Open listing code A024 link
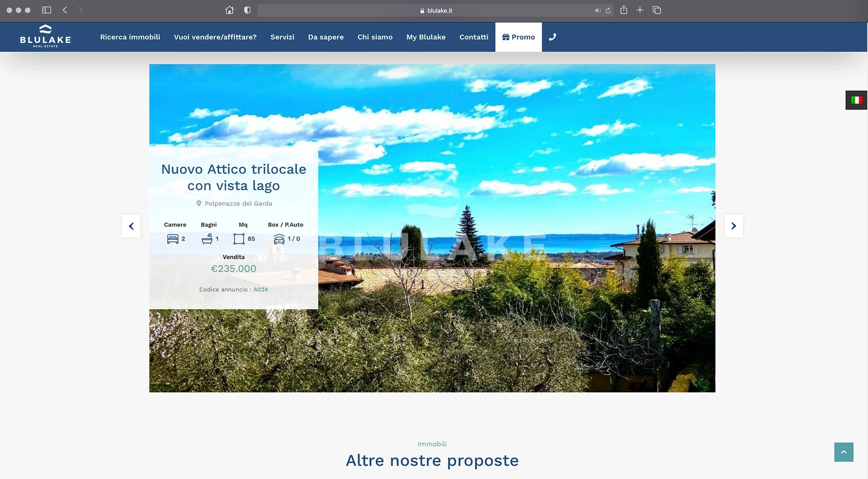 260,290
